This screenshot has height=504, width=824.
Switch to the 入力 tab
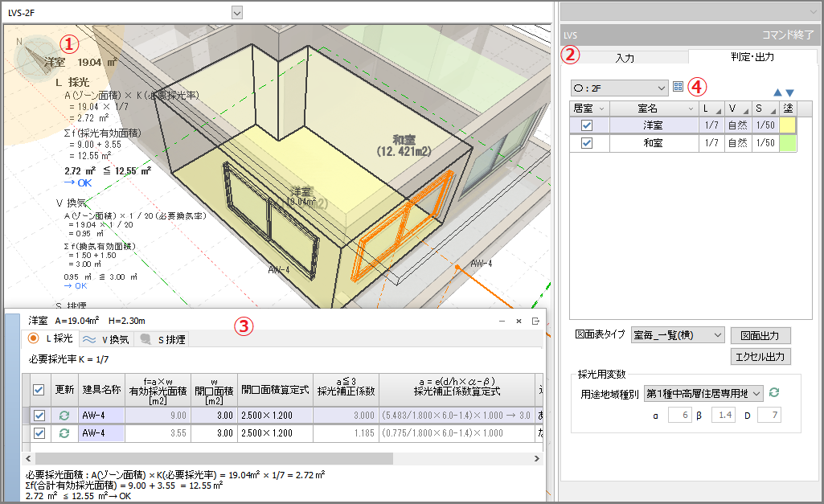pyautogui.click(x=625, y=58)
